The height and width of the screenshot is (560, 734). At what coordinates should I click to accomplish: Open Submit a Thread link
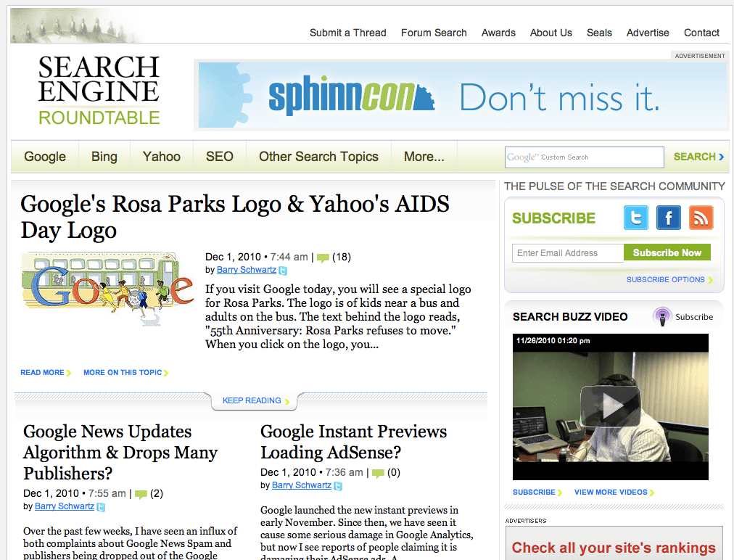(348, 33)
